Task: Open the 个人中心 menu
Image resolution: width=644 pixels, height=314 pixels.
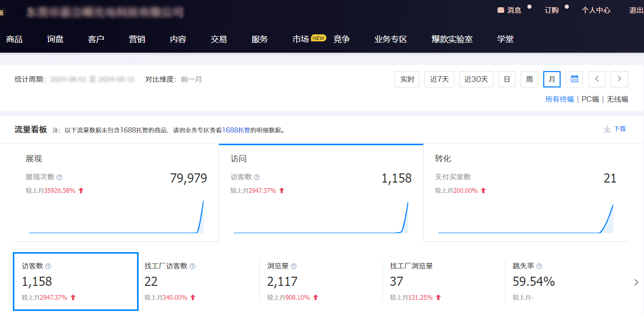Action: click(x=596, y=10)
